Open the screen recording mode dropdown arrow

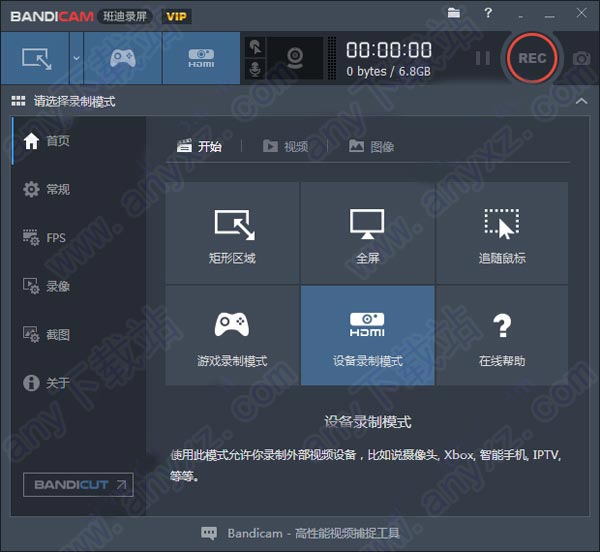77,58
